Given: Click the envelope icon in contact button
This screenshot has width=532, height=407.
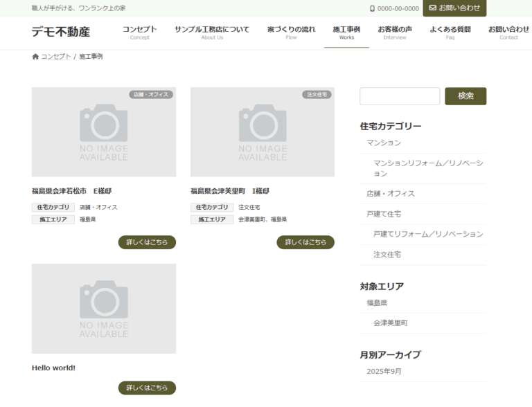Looking at the screenshot, I should [x=433, y=8].
